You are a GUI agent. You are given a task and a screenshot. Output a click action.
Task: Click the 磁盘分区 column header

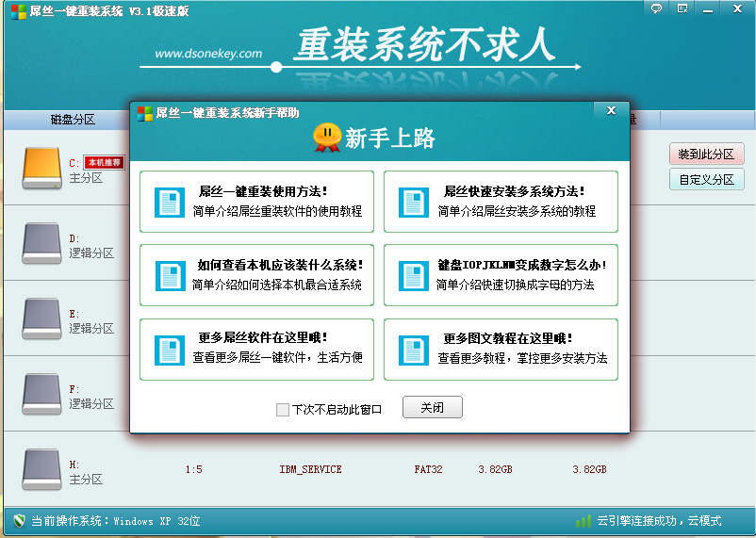tap(73, 120)
